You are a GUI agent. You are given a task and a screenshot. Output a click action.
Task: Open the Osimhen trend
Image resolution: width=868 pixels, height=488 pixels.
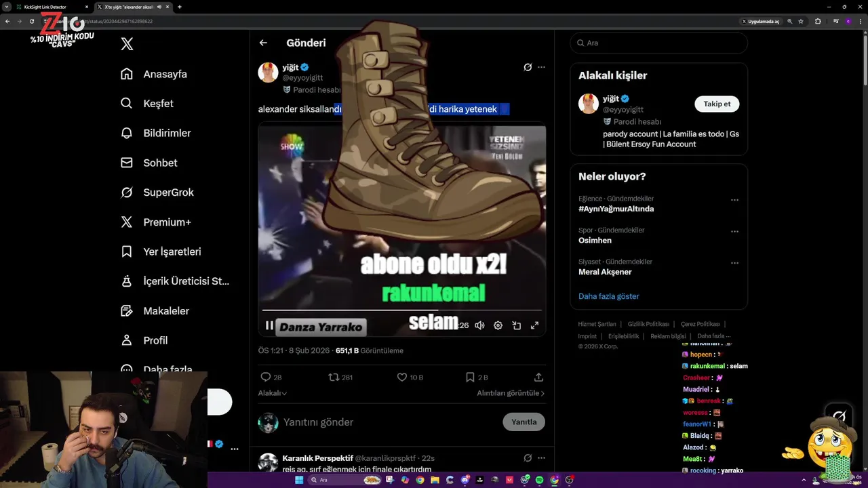pos(595,241)
